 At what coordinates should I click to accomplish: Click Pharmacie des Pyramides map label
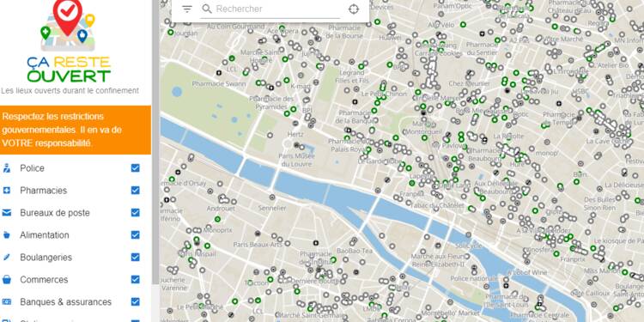click(x=271, y=103)
